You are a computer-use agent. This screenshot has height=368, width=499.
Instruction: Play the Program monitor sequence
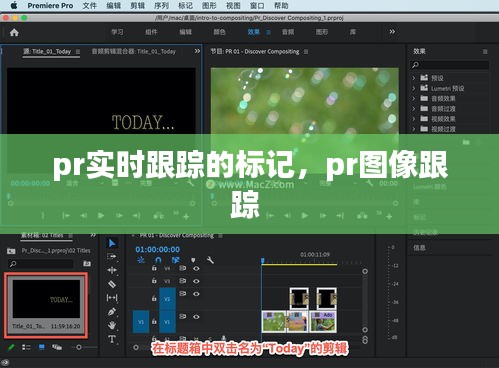[x=304, y=216]
